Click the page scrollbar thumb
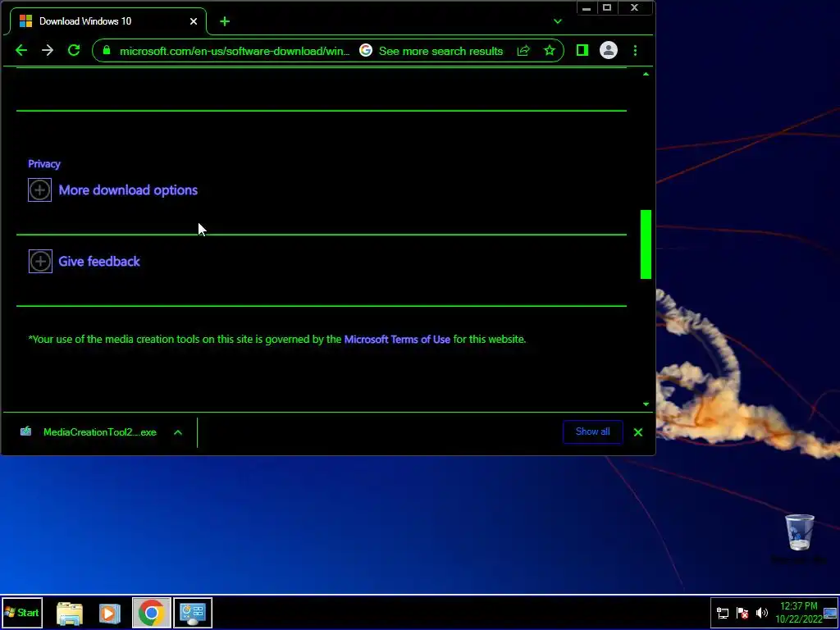This screenshot has width=840, height=630. coord(646,244)
